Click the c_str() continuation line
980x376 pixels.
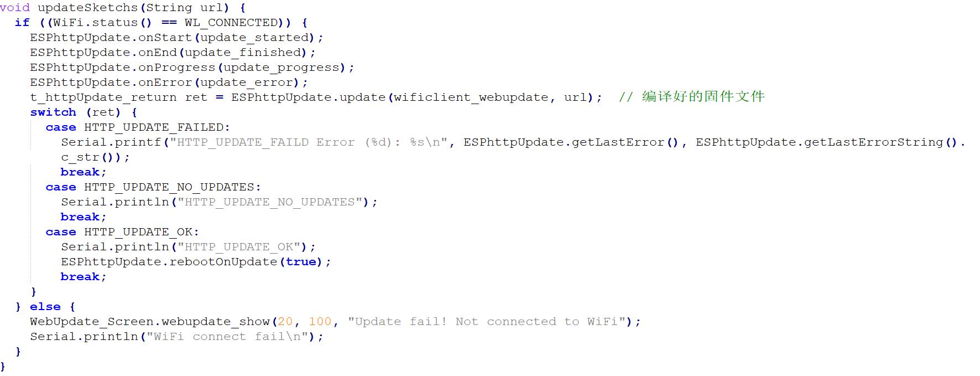pos(95,157)
